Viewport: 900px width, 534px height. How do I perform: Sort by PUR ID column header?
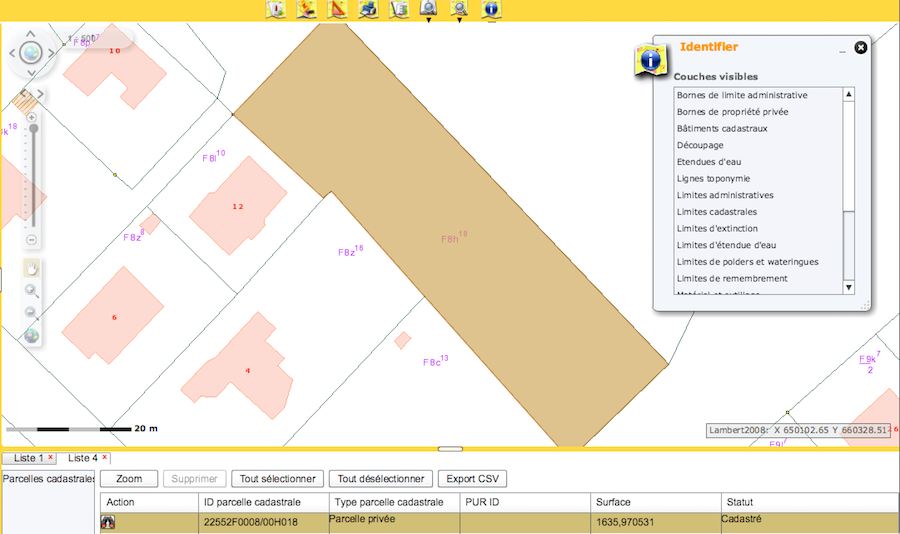(525, 502)
